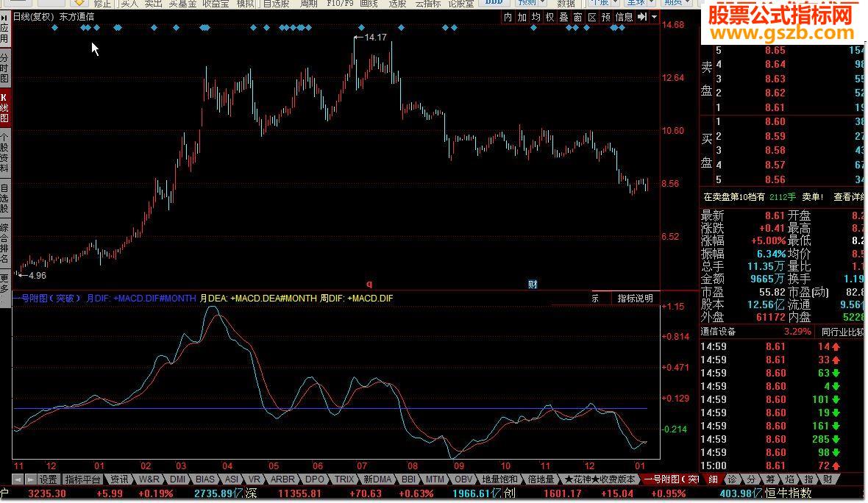Click the left scroll arrow before 设置
Image resolution: width=868 pixels, height=503 pixels.
pyautogui.click(x=18, y=479)
